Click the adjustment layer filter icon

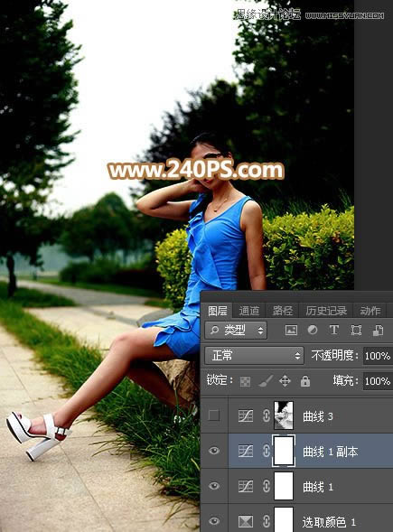(313, 330)
